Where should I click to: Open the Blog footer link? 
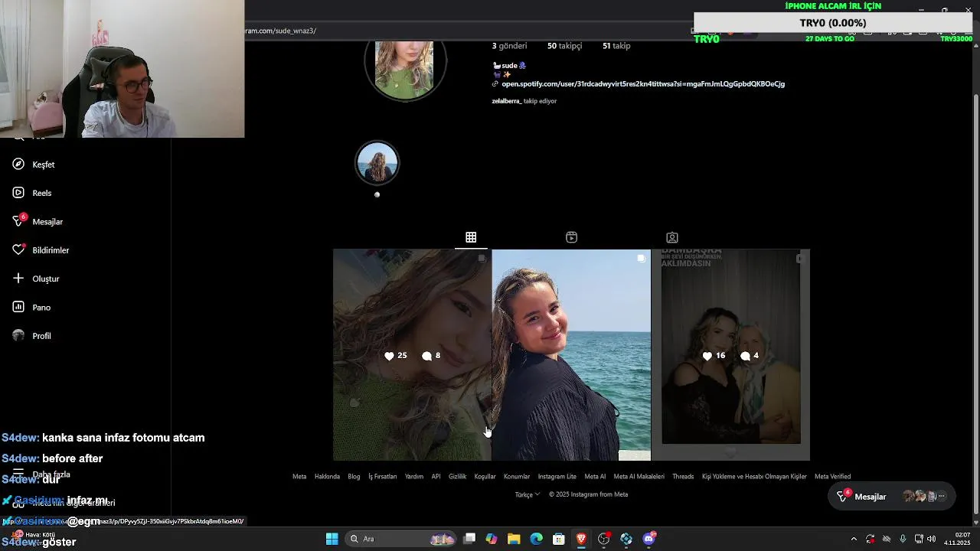pyautogui.click(x=354, y=477)
